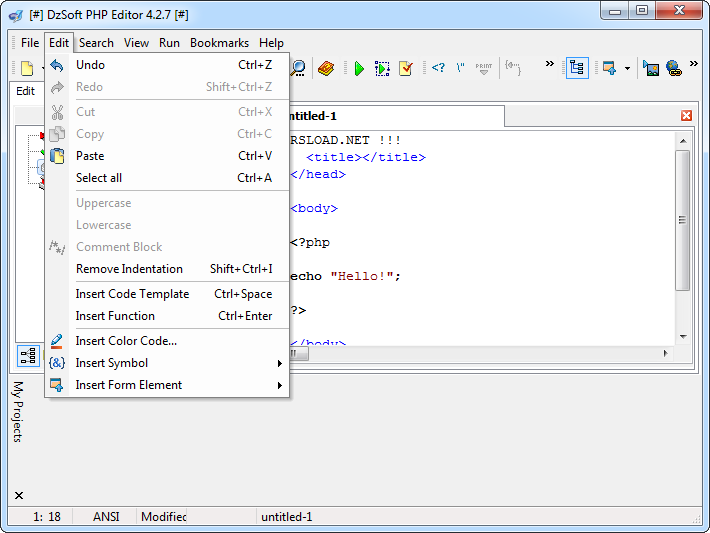Choose Remove Indentation

pyautogui.click(x=167, y=269)
